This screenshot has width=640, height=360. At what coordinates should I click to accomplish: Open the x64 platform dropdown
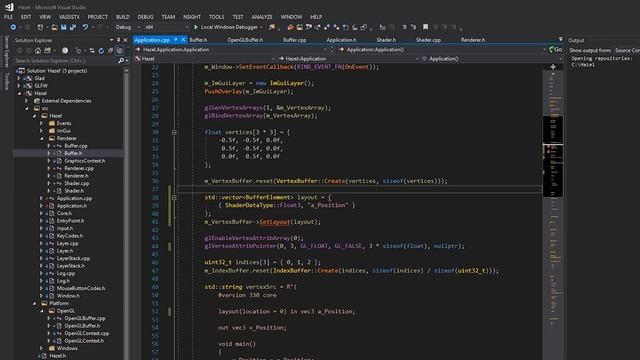(167, 27)
